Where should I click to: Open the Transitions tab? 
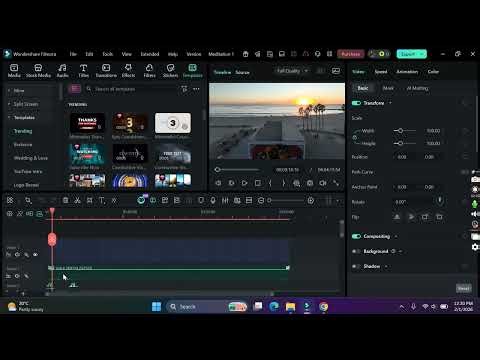(106, 71)
